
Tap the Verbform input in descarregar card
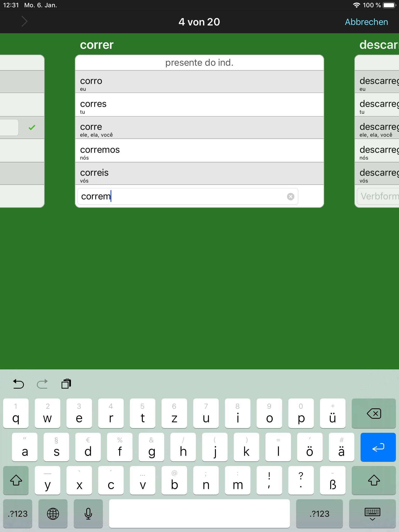(x=378, y=196)
